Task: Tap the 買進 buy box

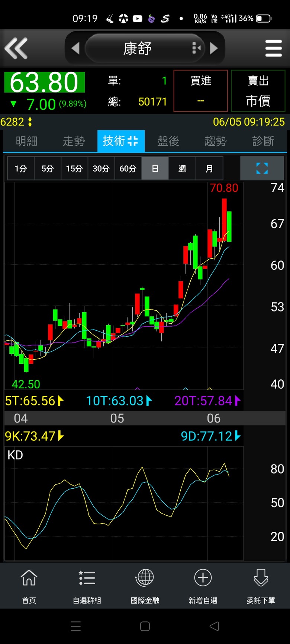Action: pos(201,91)
